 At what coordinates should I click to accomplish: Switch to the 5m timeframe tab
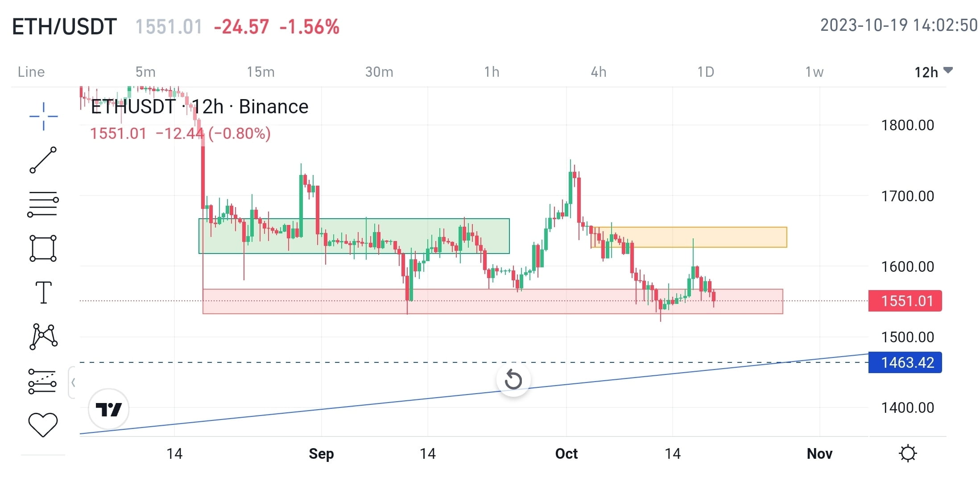pyautogui.click(x=145, y=71)
